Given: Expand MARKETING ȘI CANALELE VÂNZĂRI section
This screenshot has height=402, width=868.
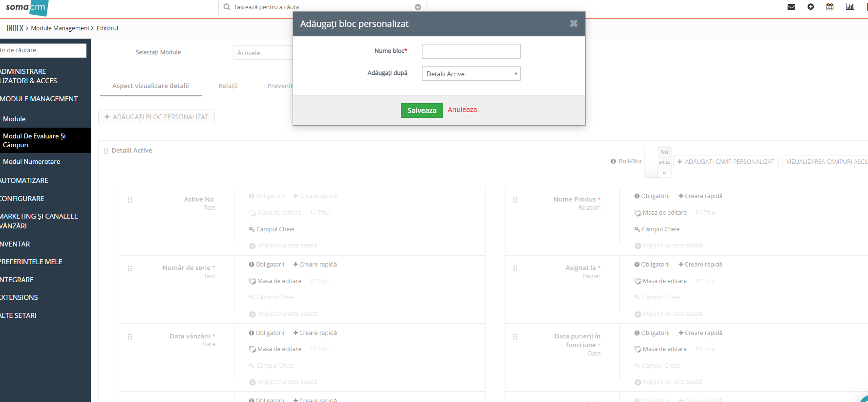Looking at the screenshot, I should tap(39, 221).
